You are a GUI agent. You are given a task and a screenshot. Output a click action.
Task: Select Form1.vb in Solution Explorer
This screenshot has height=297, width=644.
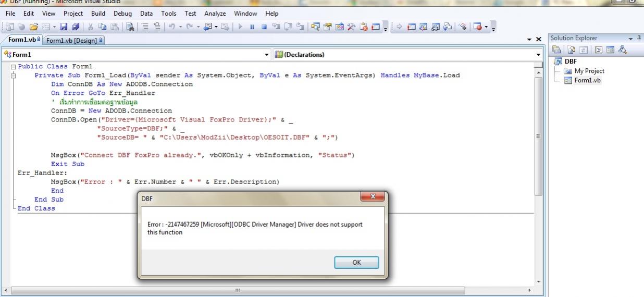pyautogui.click(x=588, y=80)
